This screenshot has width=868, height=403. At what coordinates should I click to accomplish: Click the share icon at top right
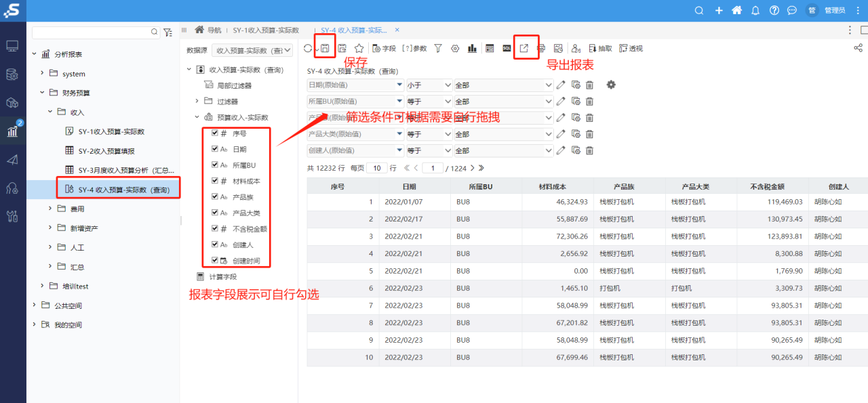tap(858, 48)
